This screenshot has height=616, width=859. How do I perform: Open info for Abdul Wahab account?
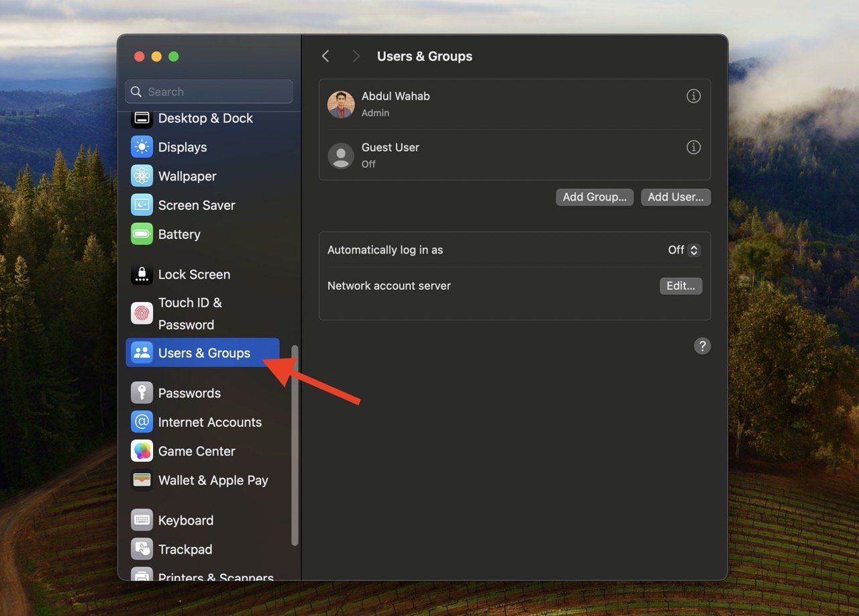(x=693, y=96)
